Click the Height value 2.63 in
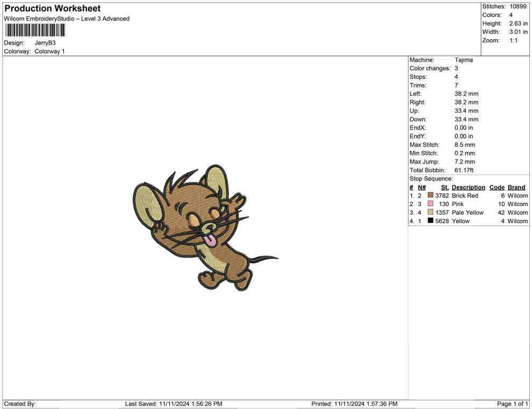The width and height of the screenshot is (532, 409). (519, 24)
